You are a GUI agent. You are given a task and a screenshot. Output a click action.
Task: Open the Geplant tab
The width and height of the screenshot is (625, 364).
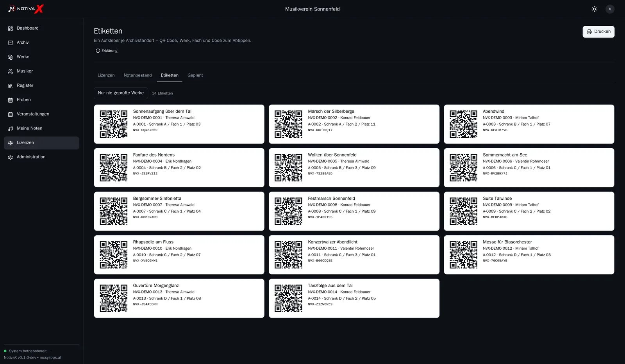(195, 75)
